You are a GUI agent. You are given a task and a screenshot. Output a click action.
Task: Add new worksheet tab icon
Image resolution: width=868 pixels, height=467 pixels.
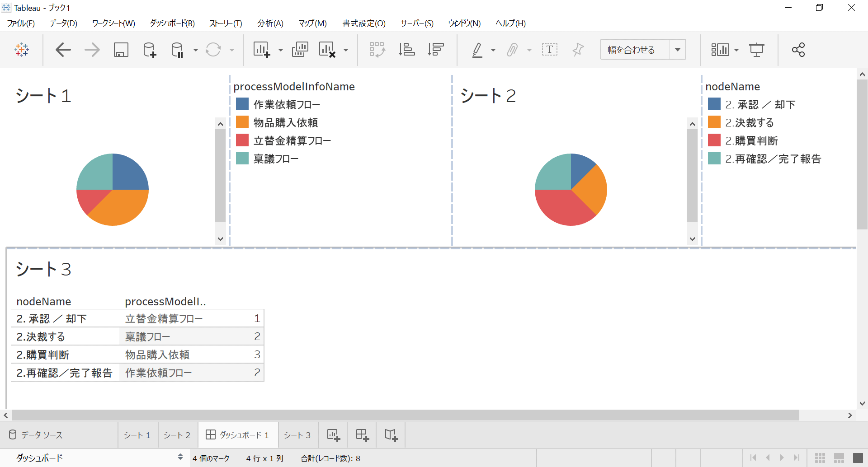pyautogui.click(x=333, y=435)
